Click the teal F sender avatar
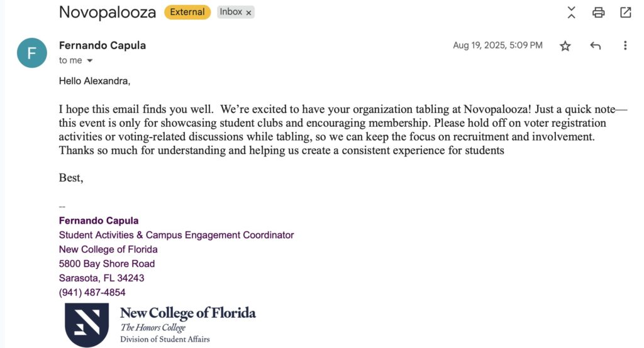 coord(32,53)
